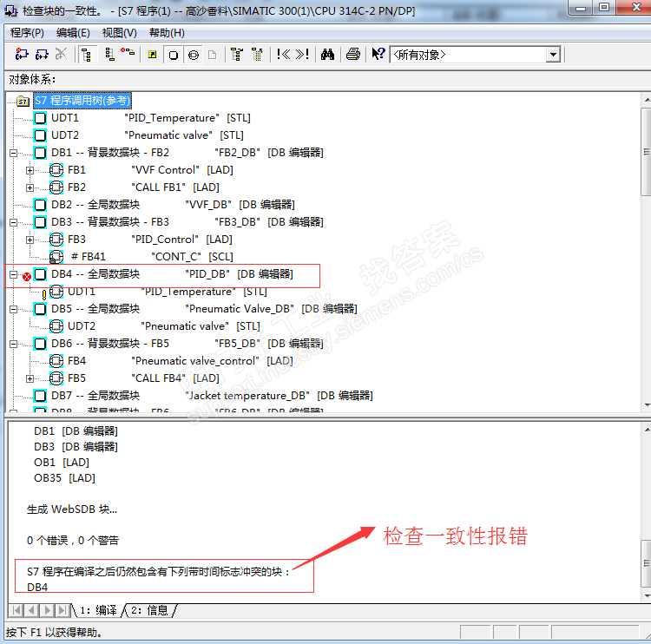Click the collapse all tree icon

pos(258,55)
